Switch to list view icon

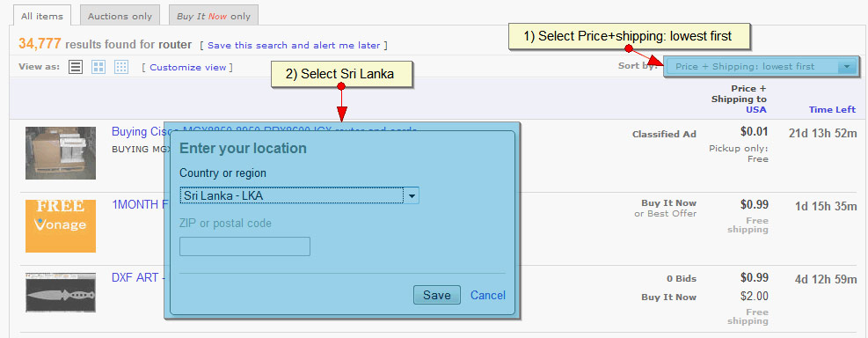click(76, 67)
